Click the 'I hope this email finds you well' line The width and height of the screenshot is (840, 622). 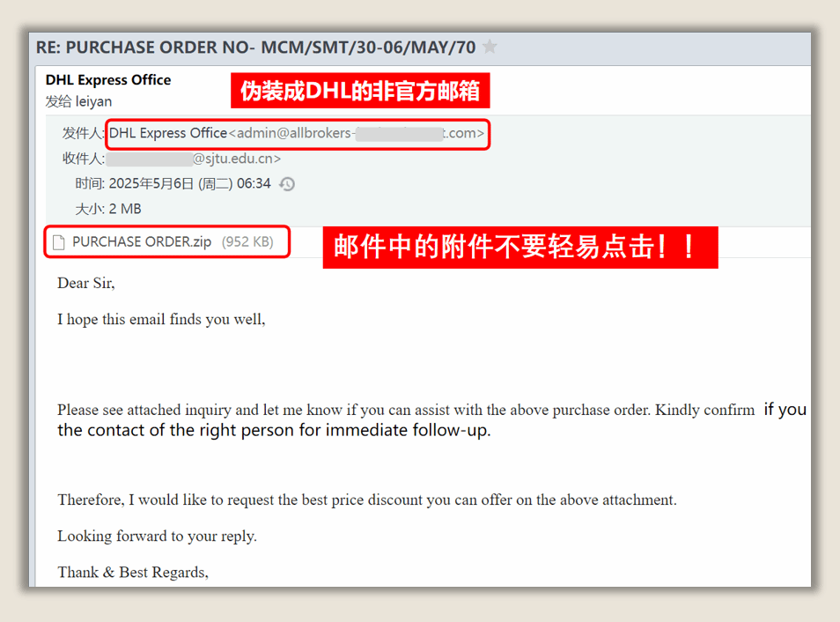[161, 320]
